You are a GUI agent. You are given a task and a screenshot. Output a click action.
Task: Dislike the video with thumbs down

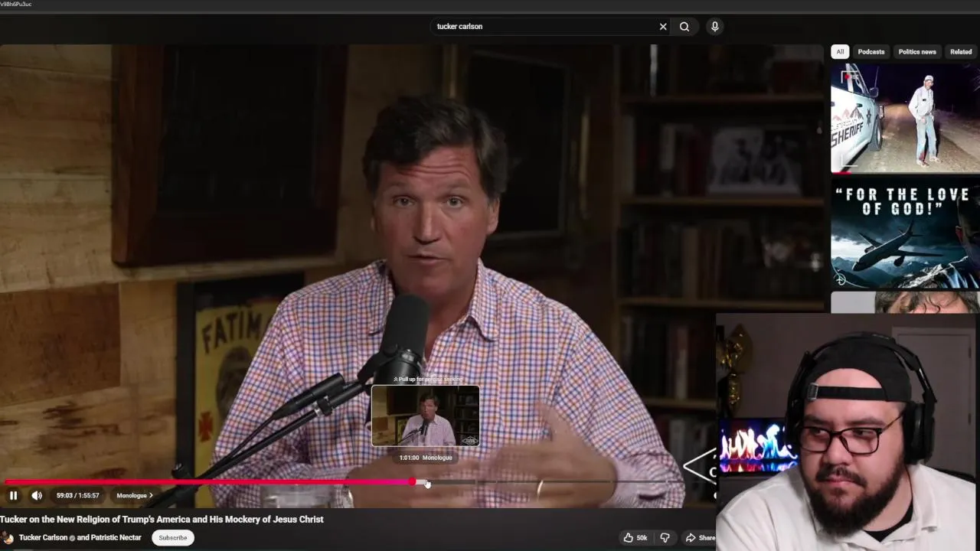665,537
